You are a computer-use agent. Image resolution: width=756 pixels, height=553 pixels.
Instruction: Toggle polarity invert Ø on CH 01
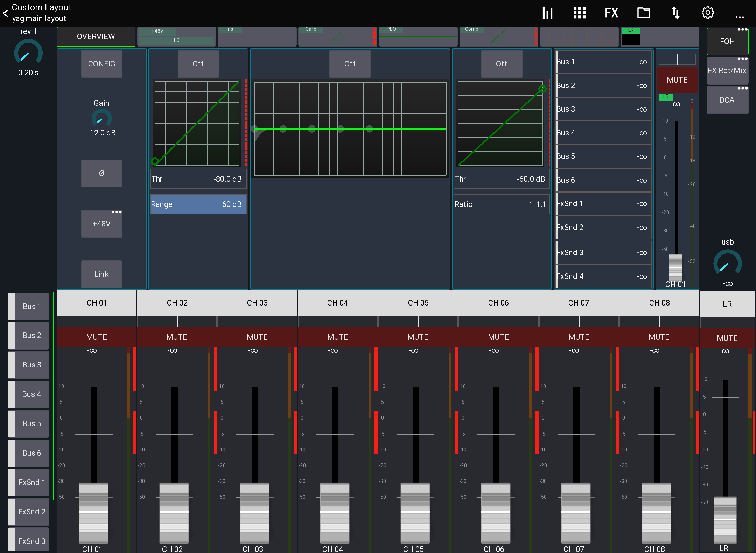[x=101, y=173]
